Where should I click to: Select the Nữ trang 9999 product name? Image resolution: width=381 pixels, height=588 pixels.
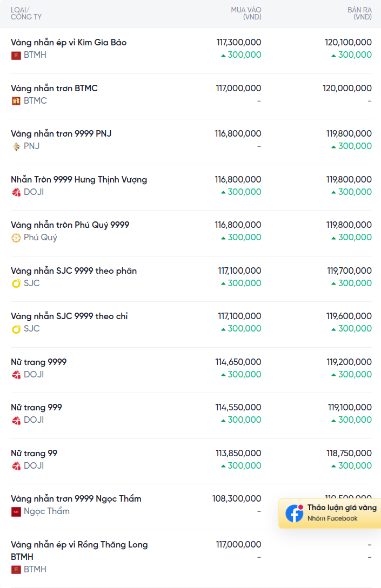(x=39, y=362)
